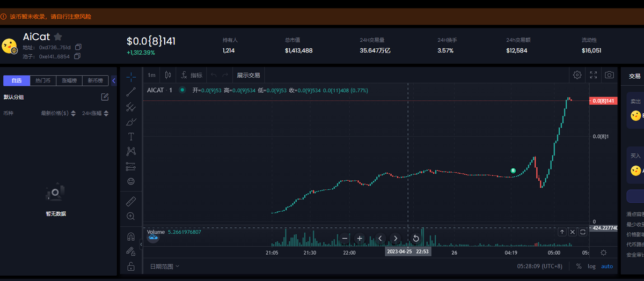Open the edit group icon beside 默认分组
Screen dimensions: 644x281
tap(105, 97)
